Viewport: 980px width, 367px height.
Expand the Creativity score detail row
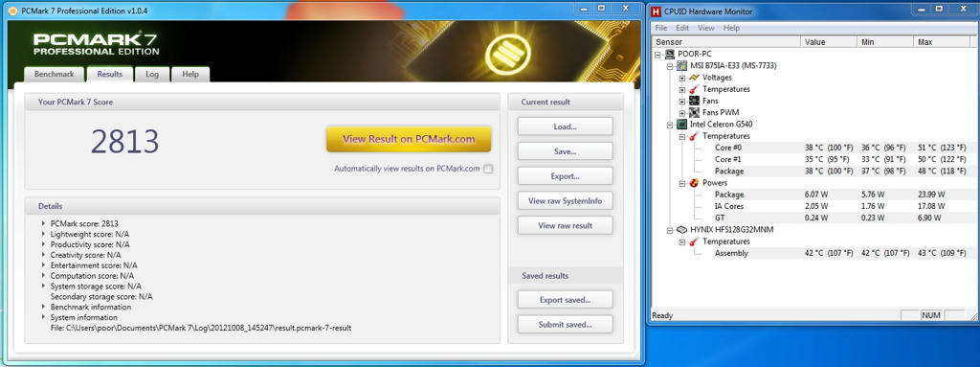(43, 255)
